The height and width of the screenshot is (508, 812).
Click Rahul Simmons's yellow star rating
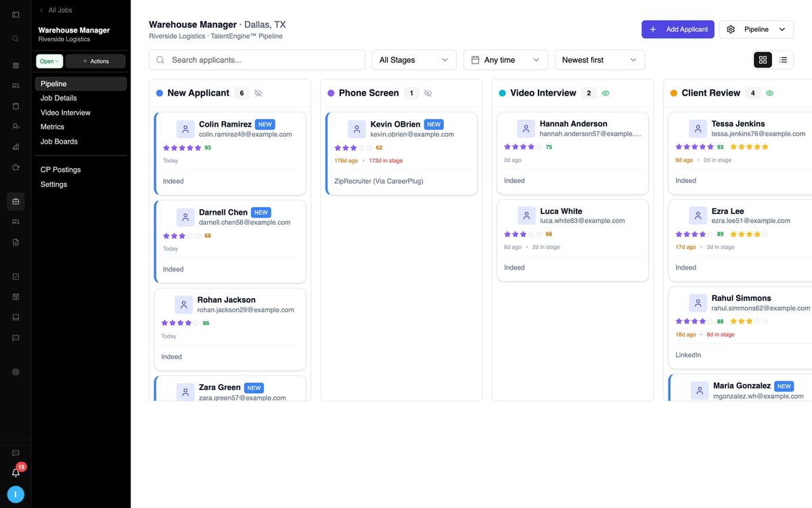click(x=750, y=322)
